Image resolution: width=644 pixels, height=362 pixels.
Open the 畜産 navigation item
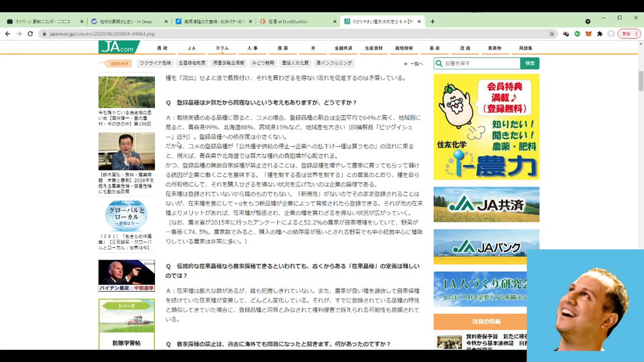pos(434,48)
